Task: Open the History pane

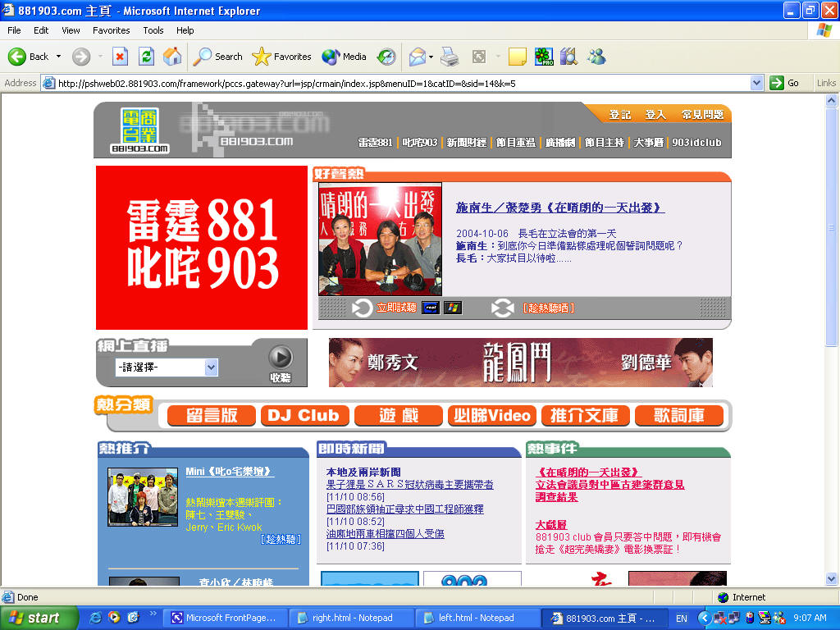Action: pyautogui.click(x=386, y=57)
